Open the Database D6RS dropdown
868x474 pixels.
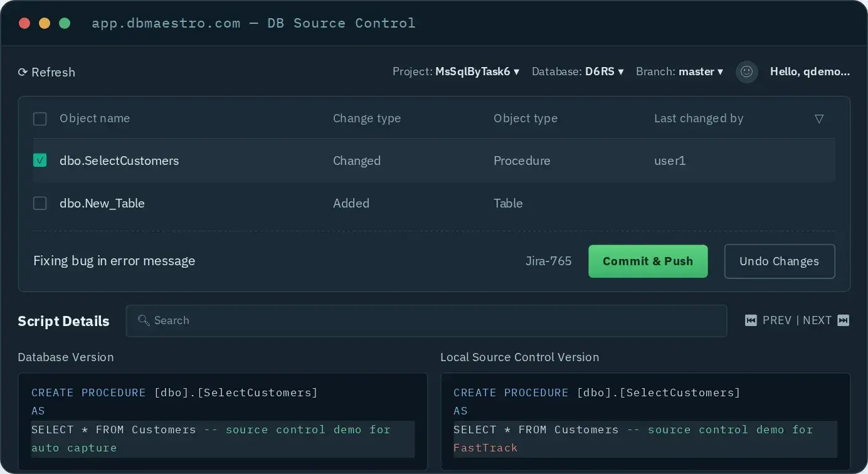click(x=578, y=71)
